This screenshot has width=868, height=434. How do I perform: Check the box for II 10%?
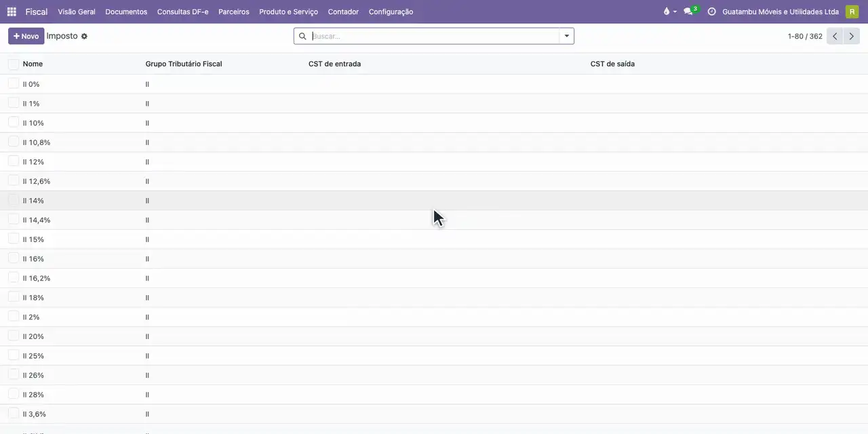[x=14, y=123]
